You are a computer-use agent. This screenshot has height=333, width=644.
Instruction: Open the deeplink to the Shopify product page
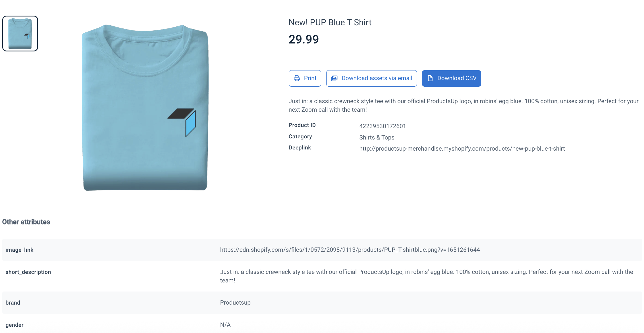(462, 148)
